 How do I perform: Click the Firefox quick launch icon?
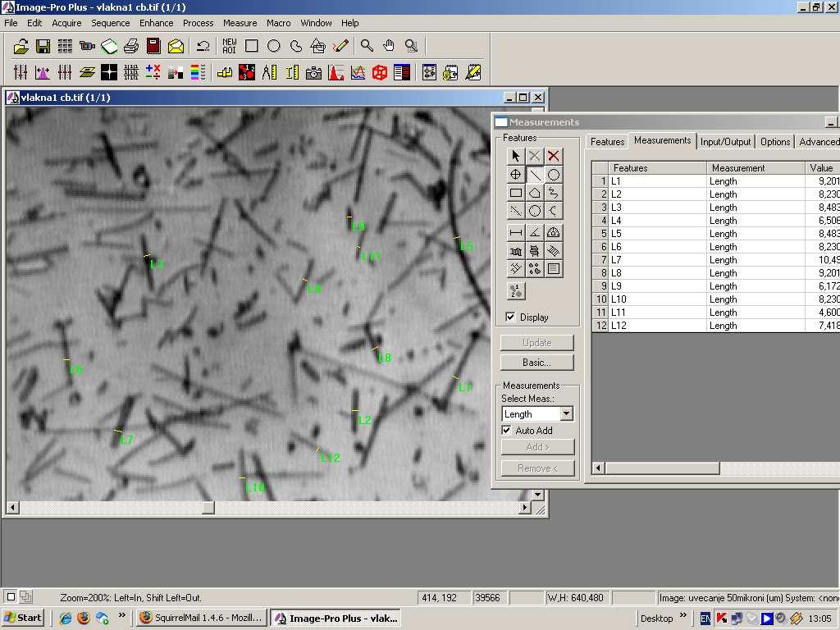pyautogui.click(x=84, y=618)
